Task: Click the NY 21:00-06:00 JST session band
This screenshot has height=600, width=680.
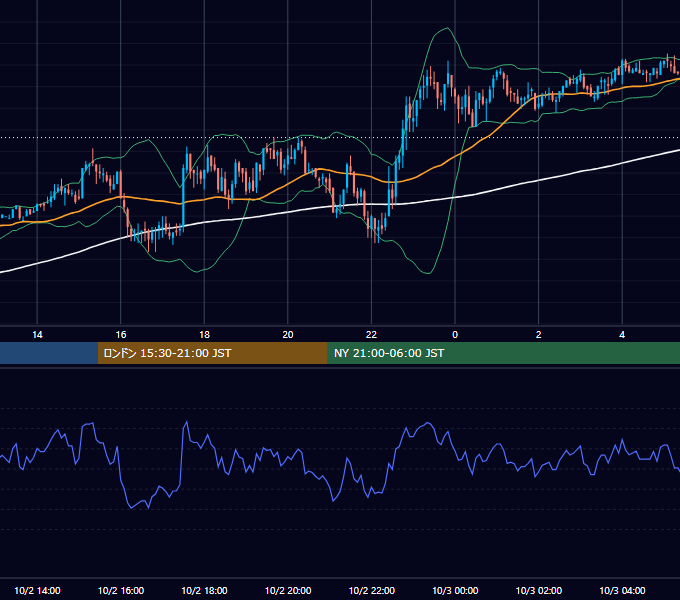Action: 503,353
